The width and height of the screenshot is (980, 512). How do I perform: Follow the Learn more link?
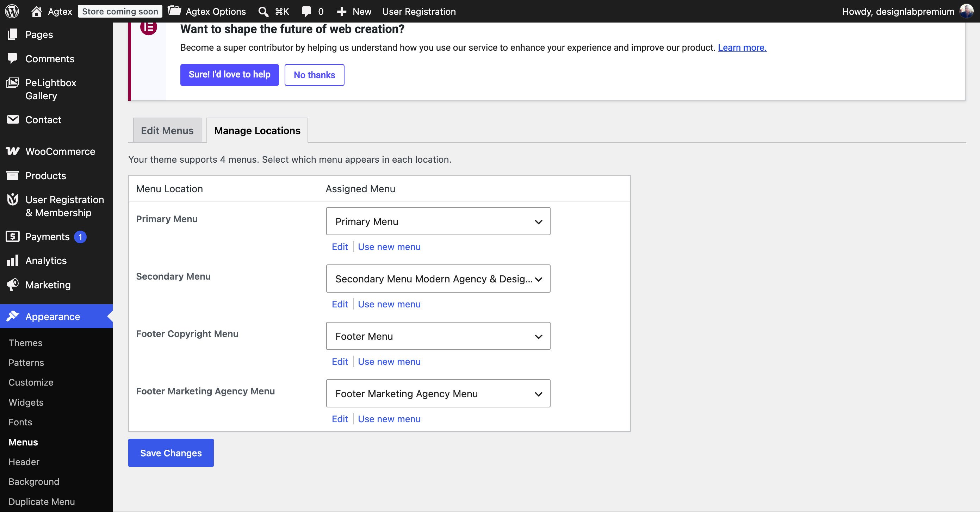(742, 48)
